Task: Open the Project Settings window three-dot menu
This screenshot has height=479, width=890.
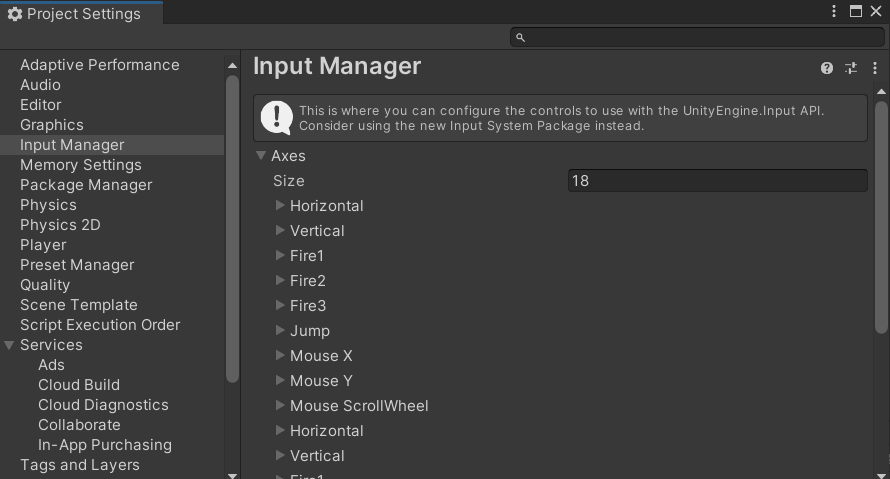Action: coord(834,11)
